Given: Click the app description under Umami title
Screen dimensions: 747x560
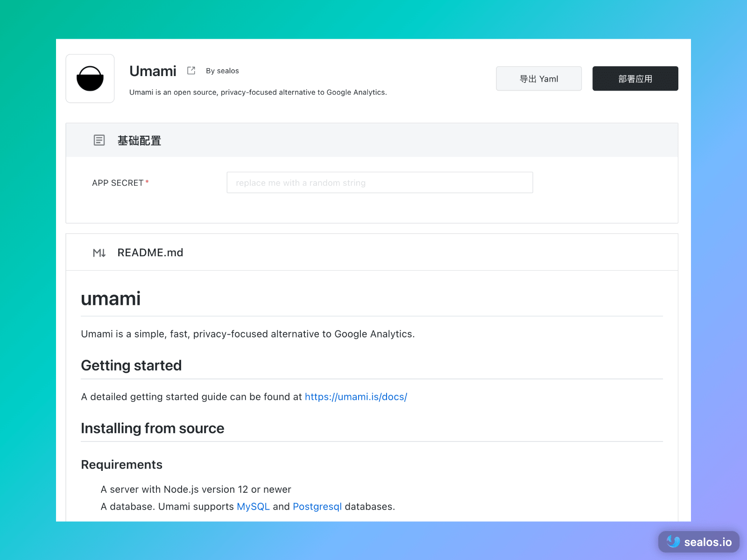Looking at the screenshot, I should (258, 92).
